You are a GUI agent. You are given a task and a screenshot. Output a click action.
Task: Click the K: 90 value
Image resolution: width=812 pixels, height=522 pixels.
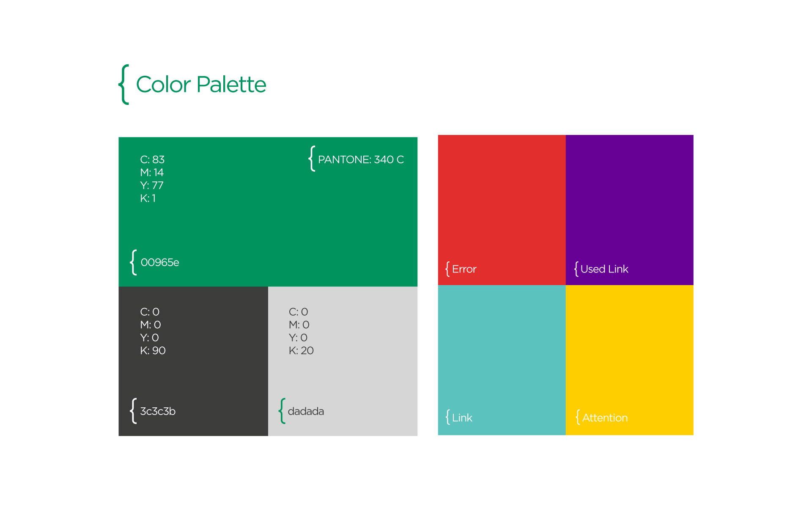coord(153,351)
